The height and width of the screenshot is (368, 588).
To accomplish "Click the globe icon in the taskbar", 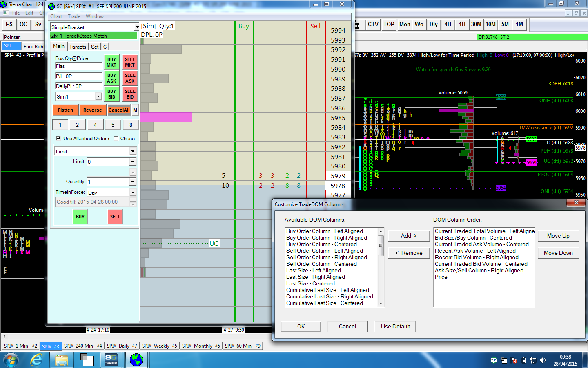I will click(136, 360).
